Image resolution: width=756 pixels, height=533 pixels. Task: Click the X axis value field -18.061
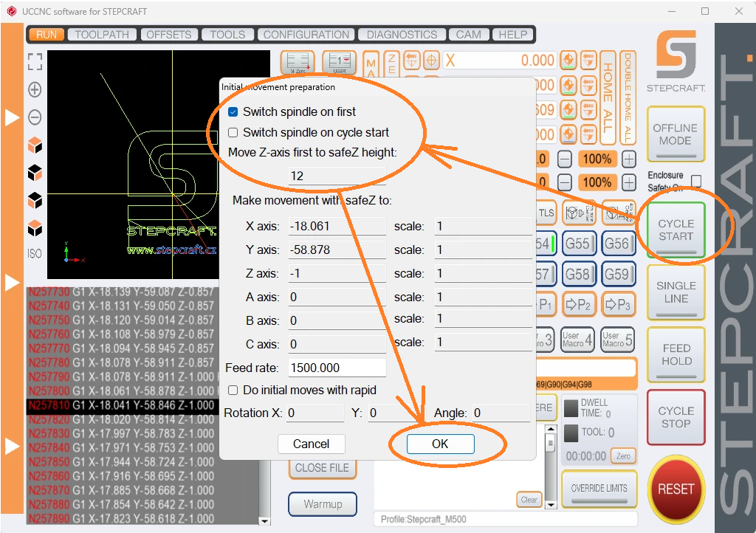point(337,227)
